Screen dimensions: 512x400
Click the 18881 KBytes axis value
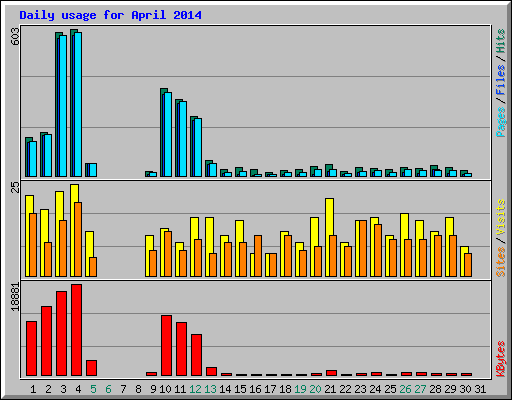point(15,297)
